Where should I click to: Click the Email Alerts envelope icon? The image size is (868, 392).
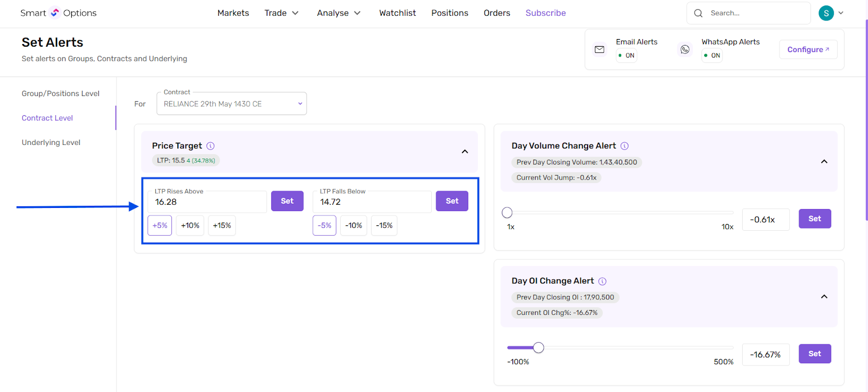[599, 49]
